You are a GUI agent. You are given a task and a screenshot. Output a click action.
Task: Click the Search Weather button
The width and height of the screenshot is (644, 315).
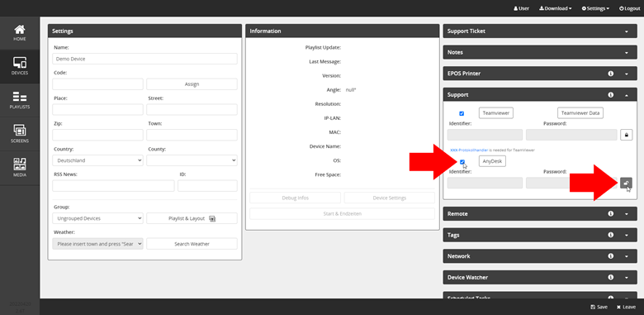pos(192,244)
